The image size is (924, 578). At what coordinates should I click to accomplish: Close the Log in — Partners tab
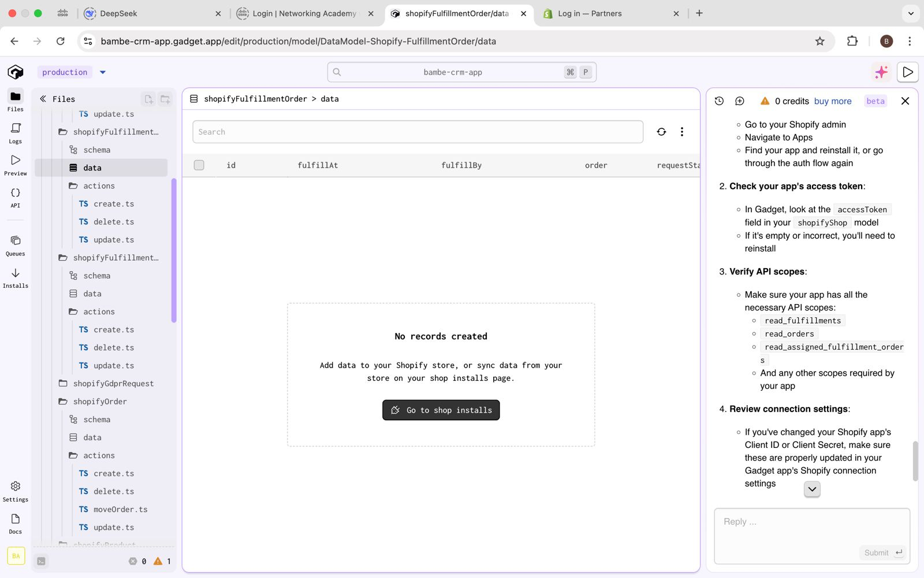(676, 13)
